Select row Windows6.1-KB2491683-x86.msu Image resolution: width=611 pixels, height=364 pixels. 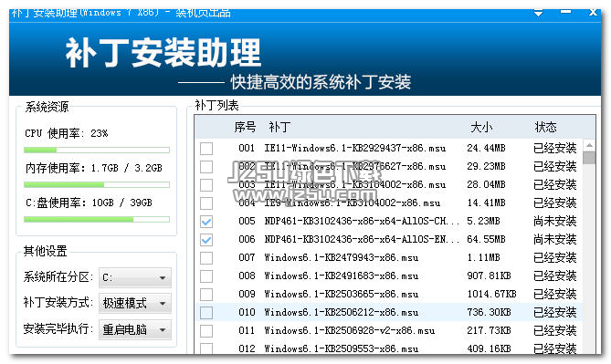pyautogui.click(x=388, y=276)
